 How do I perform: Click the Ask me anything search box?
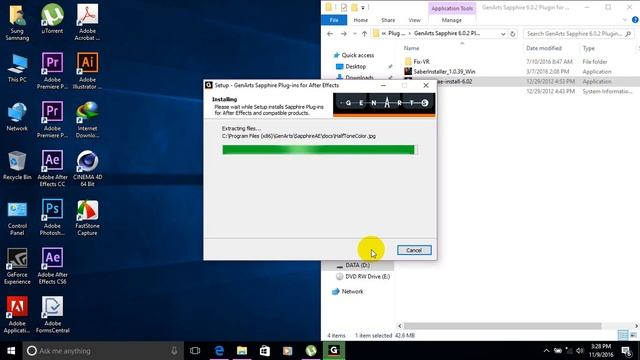[102, 351]
